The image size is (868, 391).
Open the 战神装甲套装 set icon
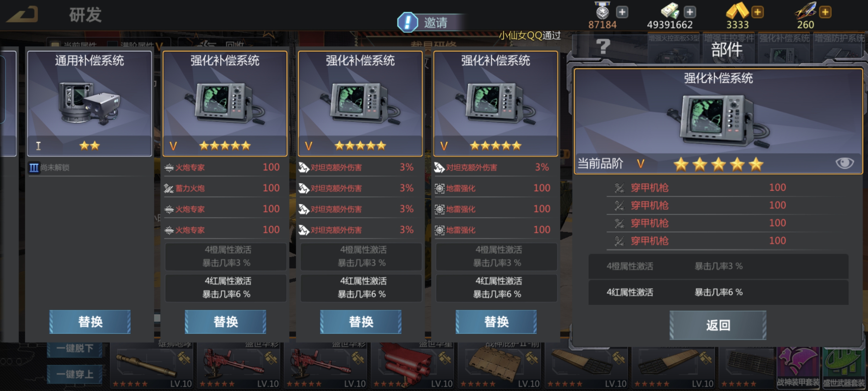coord(798,368)
